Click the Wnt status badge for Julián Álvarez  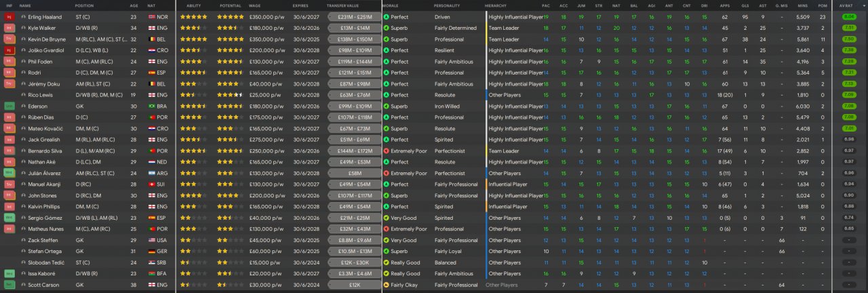pos(9,173)
